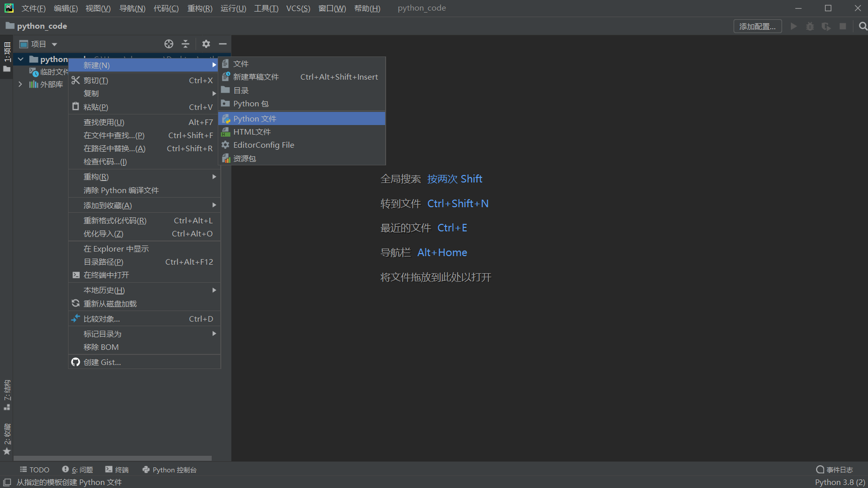Open the 窗口(W) menu
The height and width of the screenshot is (488, 868).
click(x=332, y=8)
